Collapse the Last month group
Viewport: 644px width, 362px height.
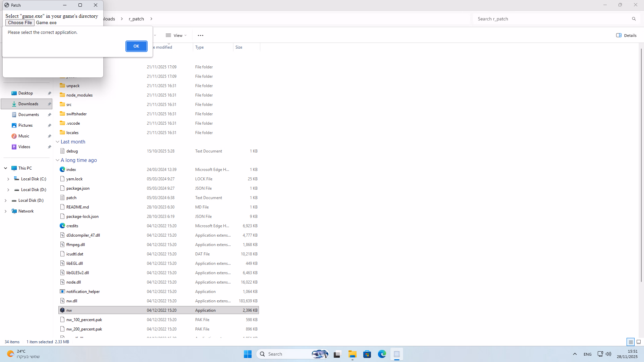point(58,142)
